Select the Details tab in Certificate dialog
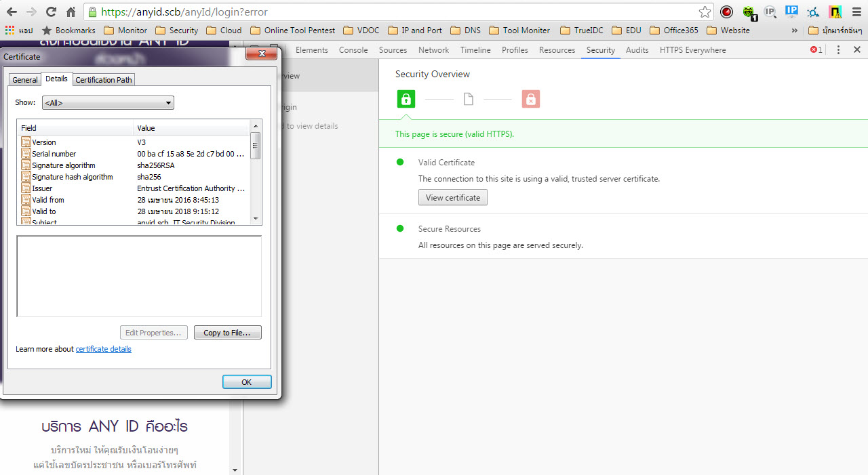 (56, 79)
